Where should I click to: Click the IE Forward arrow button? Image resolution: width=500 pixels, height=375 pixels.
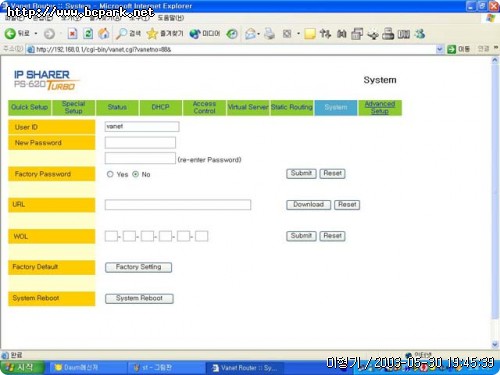[49, 34]
